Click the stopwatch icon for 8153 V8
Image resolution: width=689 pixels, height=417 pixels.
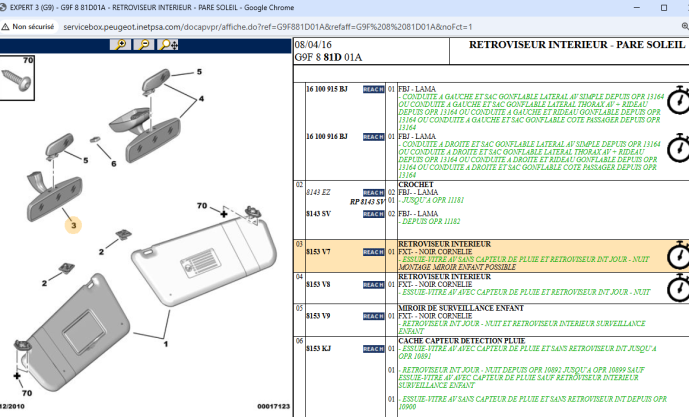[x=677, y=285]
